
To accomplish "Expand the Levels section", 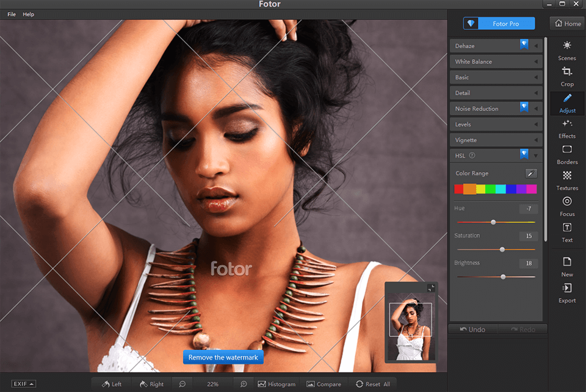I will 496,124.
